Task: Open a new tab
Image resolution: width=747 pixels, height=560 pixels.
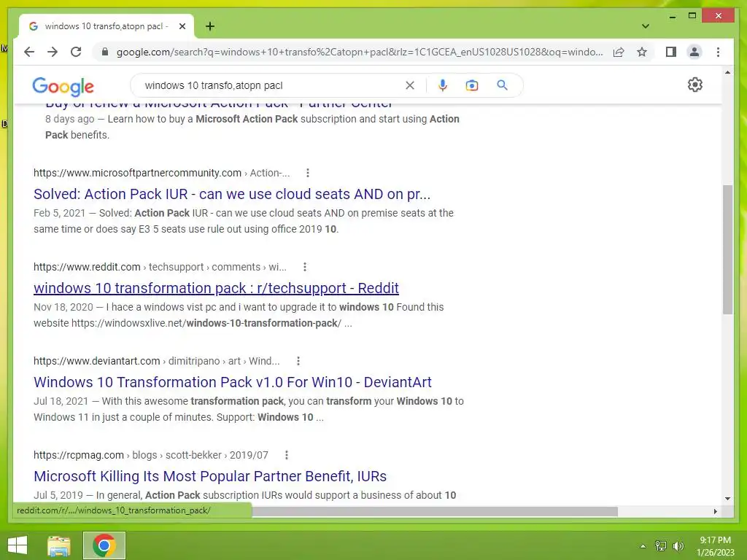Action: pos(209,26)
